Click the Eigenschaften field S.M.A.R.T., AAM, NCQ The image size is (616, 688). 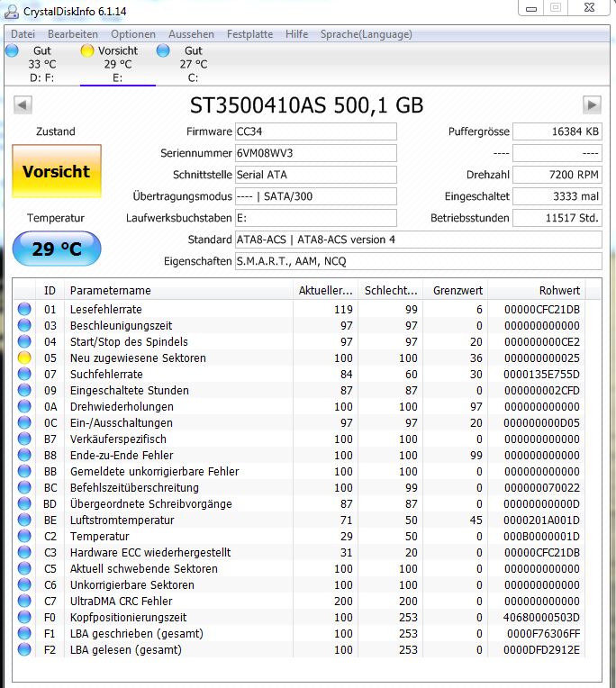tap(419, 261)
